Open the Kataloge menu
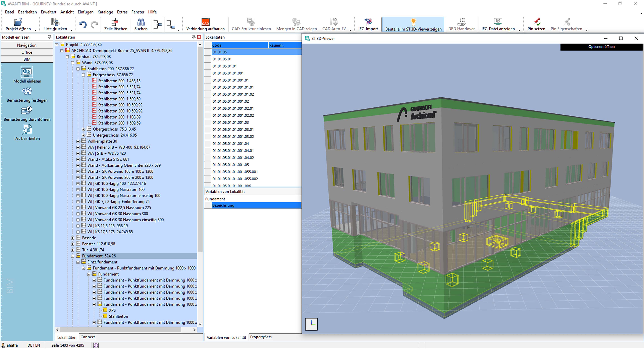 (105, 12)
